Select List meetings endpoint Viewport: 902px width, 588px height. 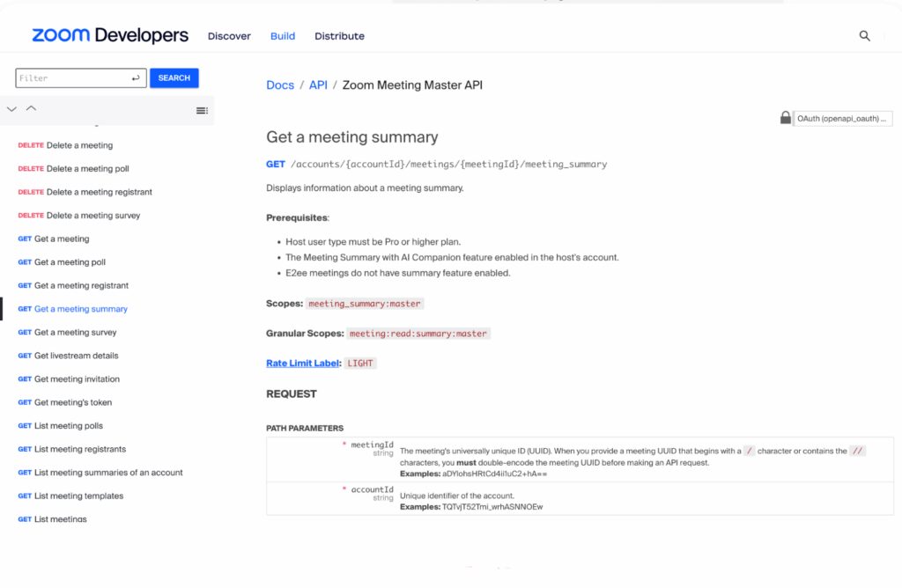(x=52, y=519)
